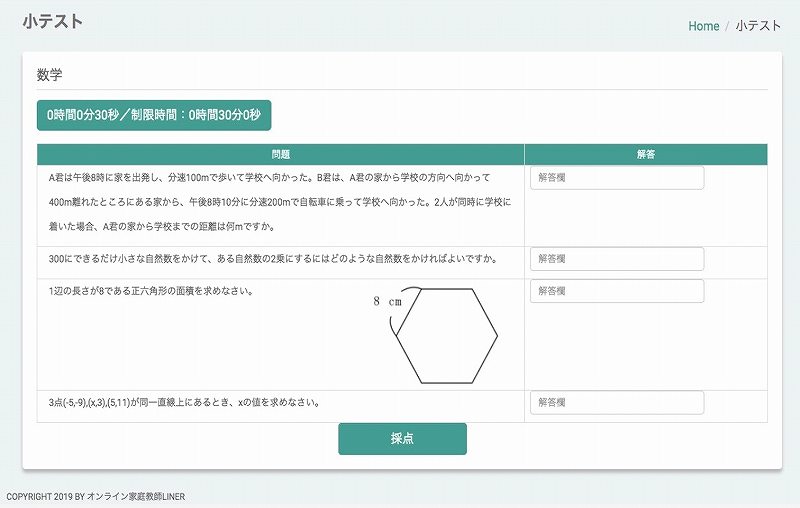The image size is (800, 508).
Task: Click the Home breadcrumb link
Action: [x=703, y=26]
